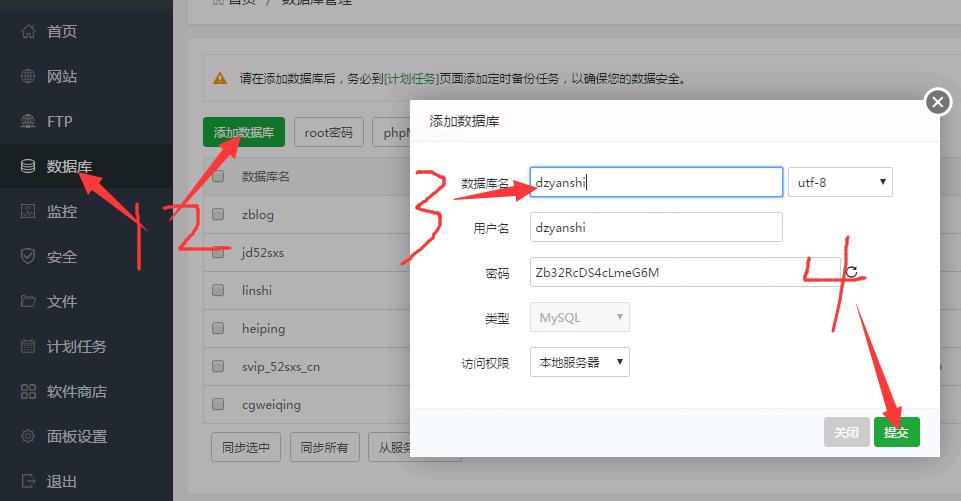Open the 本地服务器 access dropdown
The height and width of the screenshot is (501, 961).
(x=580, y=362)
